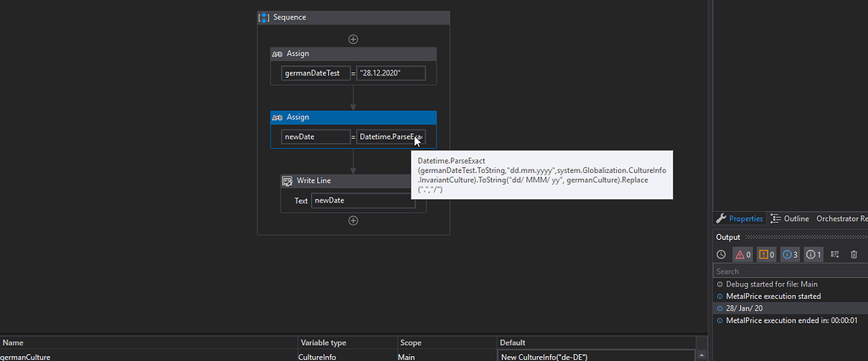This screenshot has height=361, width=868.
Task: Click the second Assign activity icon
Action: pyautogui.click(x=278, y=118)
